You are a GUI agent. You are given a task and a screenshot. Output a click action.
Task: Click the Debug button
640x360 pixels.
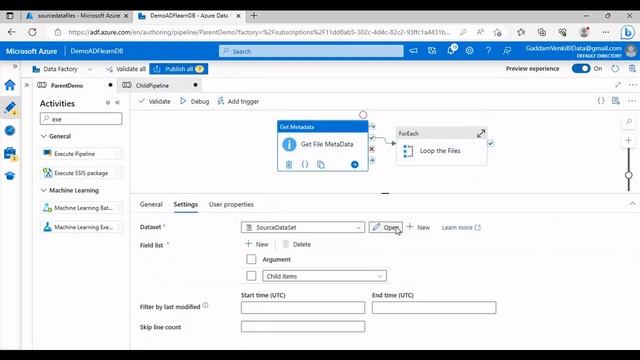tap(195, 101)
